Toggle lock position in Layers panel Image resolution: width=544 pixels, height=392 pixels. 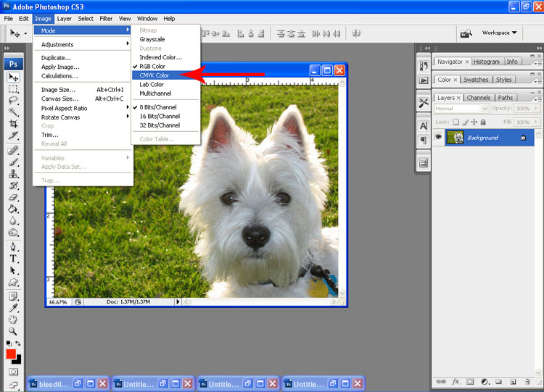pyautogui.click(x=474, y=122)
